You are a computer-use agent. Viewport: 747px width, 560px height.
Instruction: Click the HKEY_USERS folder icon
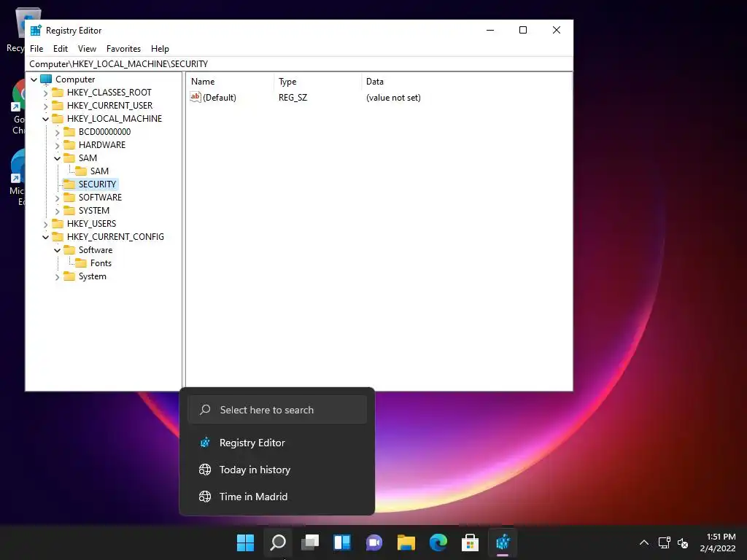pos(58,224)
